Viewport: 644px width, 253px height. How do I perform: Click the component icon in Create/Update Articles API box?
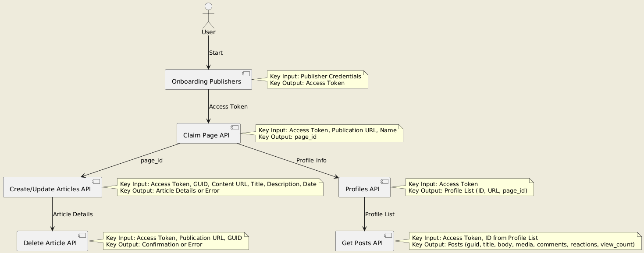[x=96, y=182]
